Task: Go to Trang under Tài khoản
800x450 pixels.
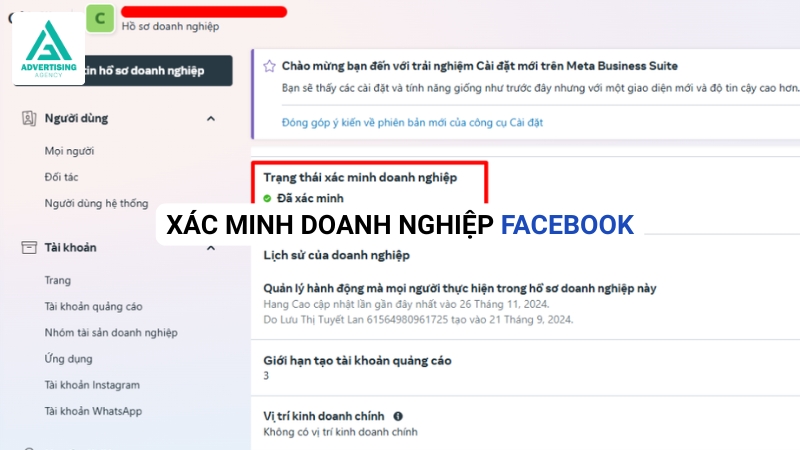Action: point(58,280)
